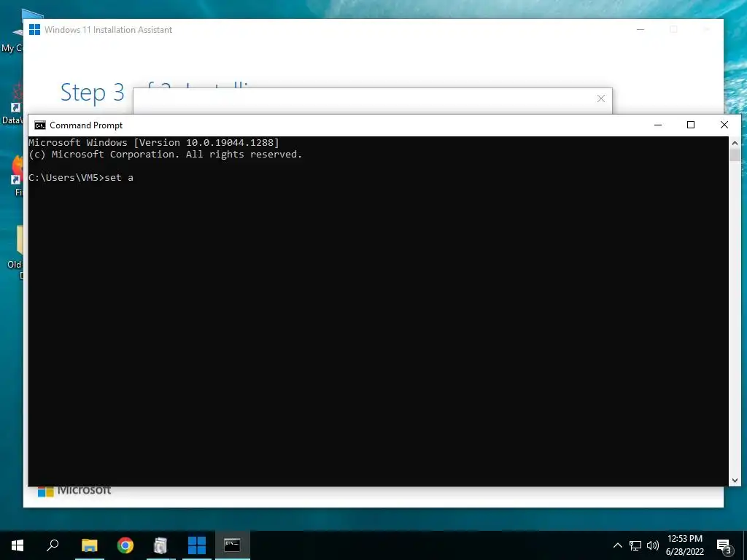Click the server tower icon in taskbar
The height and width of the screenshot is (560, 747).
161,545
